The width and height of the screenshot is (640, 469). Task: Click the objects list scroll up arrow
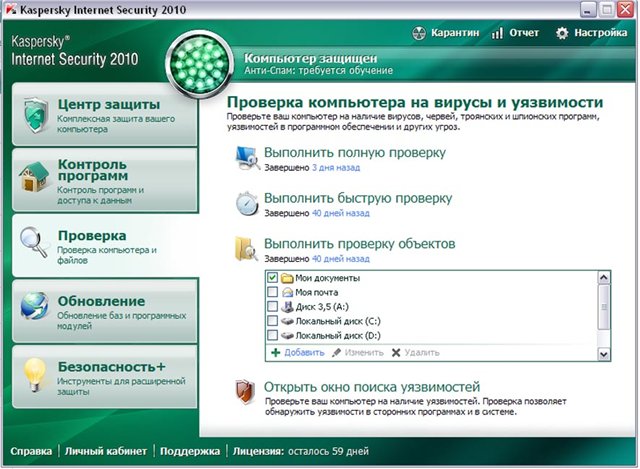tap(603, 278)
